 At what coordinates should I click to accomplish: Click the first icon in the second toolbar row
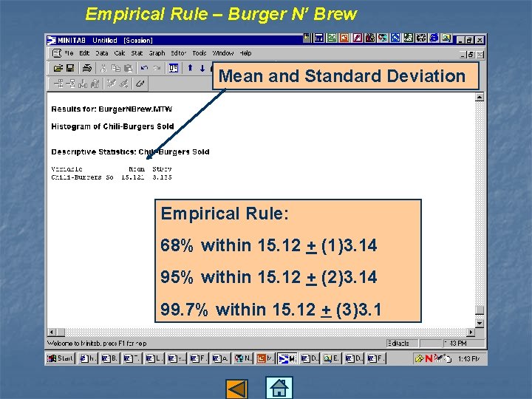click(58, 83)
